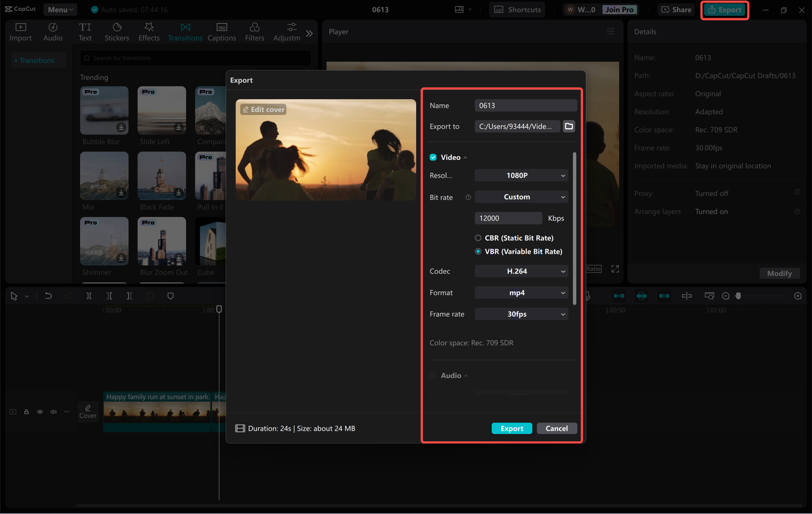Click the Name field containing 0613
Viewport: 812px width, 514px height.
(526, 105)
